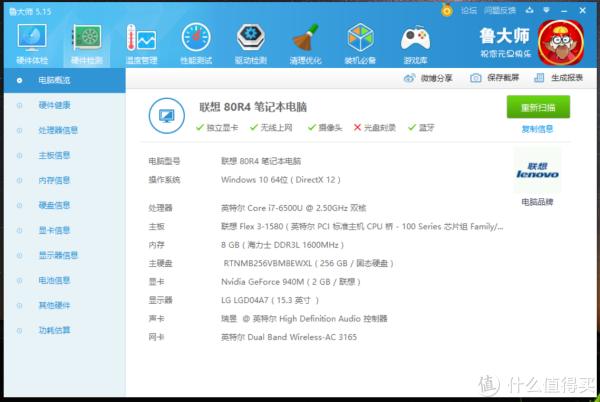Click the 独立显卡 checkmark feature
This screenshot has height=402, width=600.
[x=217, y=128]
